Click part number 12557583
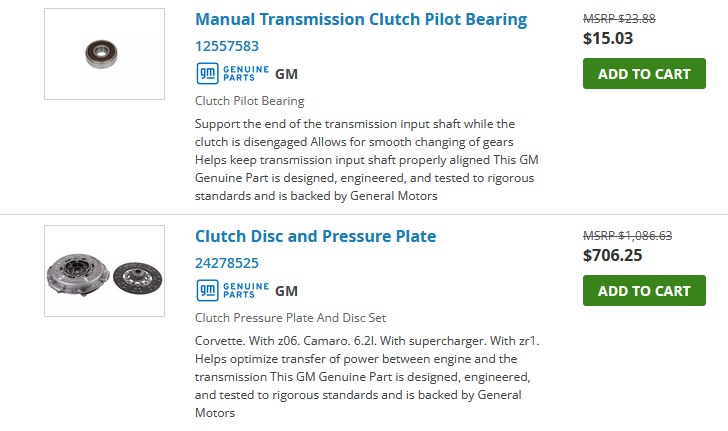Viewport: 728px width, 431px height. coord(227,46)
